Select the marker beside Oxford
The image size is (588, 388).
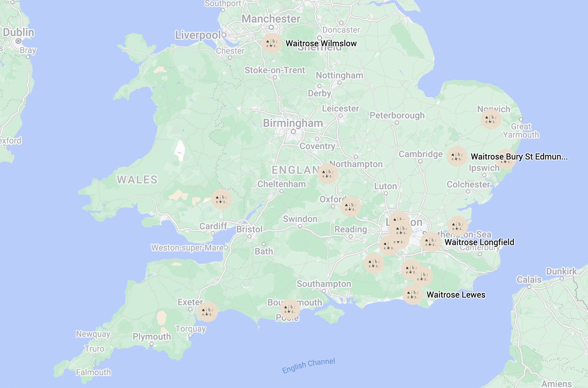tap(350, 207)
